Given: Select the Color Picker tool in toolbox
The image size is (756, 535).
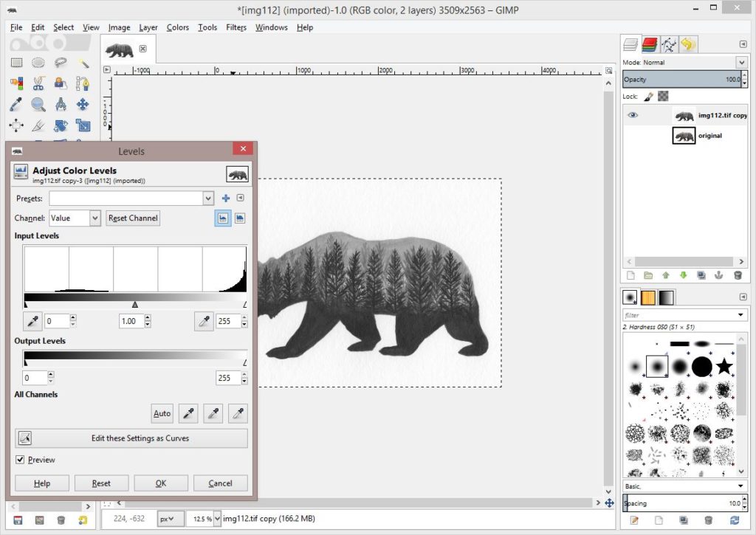Looking at the screenshot, I should coord(16,104).
